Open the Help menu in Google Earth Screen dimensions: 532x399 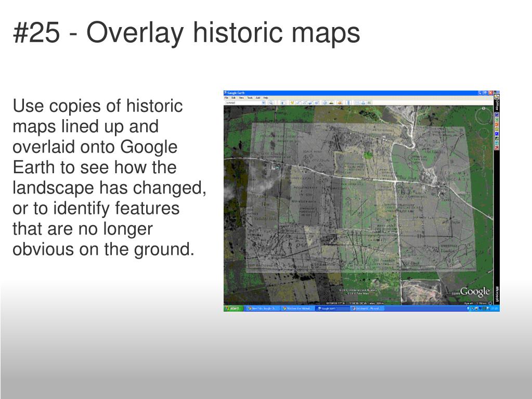pyautogui.click(x=266, y=98)
